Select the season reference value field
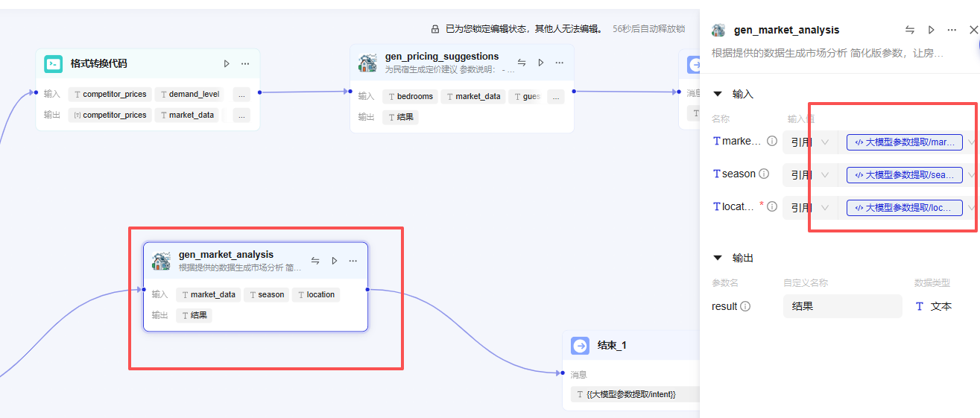The height and width of the screenshot is (418, 980). tap(904, 175)
